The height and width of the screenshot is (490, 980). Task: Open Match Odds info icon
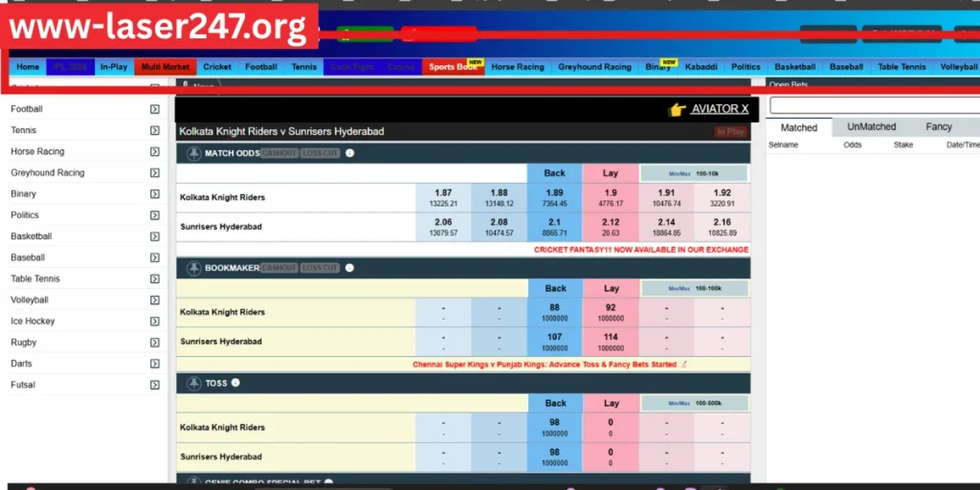tap(350, 153)
